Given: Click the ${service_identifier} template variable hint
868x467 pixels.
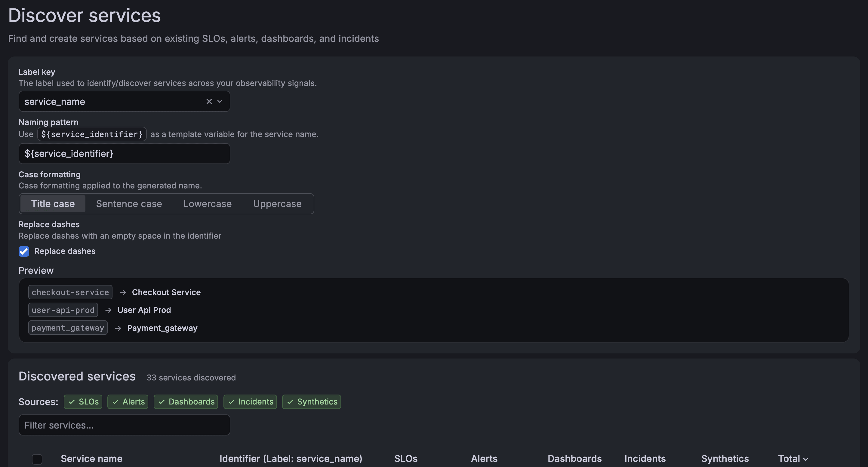Looking at the screenshot, I should click(x=92, y=134).
